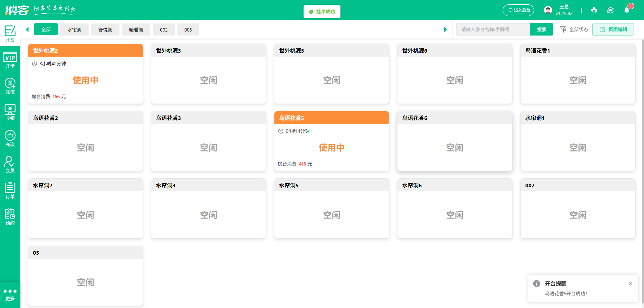Image resolution: width=644 pixels, height=308 pixels.
Task: Click the right arrow to scroll room categories
Action: [445, 29]
